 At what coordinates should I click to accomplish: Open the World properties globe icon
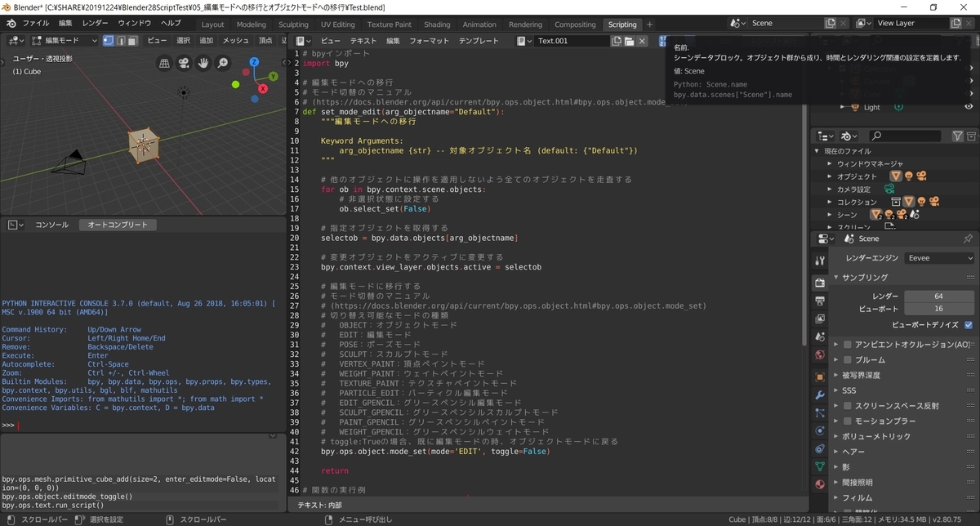820,355
